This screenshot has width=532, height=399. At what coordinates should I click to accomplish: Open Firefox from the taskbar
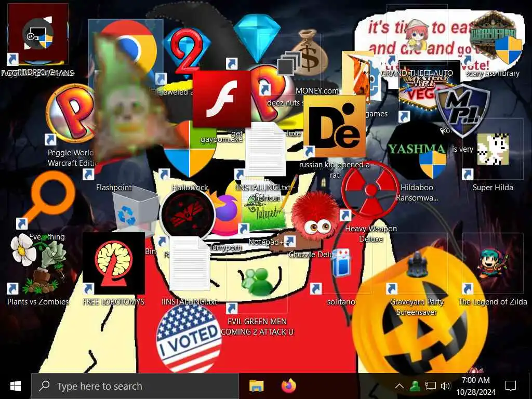[x=288, y=386]
